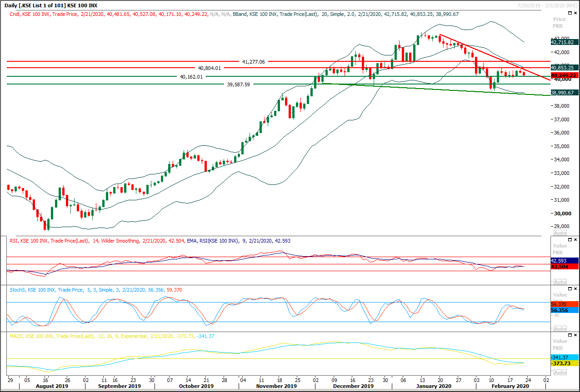Remove the RSI panel with its X icon
Viewport: 580px width, 392px height.
[x=575, y=239]
